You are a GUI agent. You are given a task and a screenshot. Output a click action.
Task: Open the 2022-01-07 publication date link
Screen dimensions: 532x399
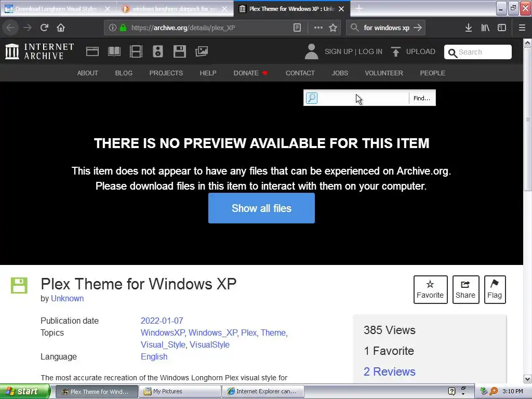pos(162,321)
